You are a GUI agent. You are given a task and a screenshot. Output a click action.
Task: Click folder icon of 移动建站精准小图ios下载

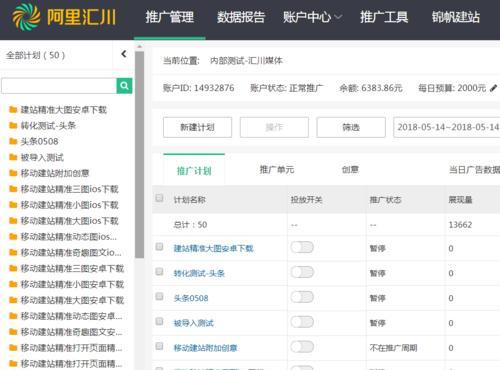[13, 205]
